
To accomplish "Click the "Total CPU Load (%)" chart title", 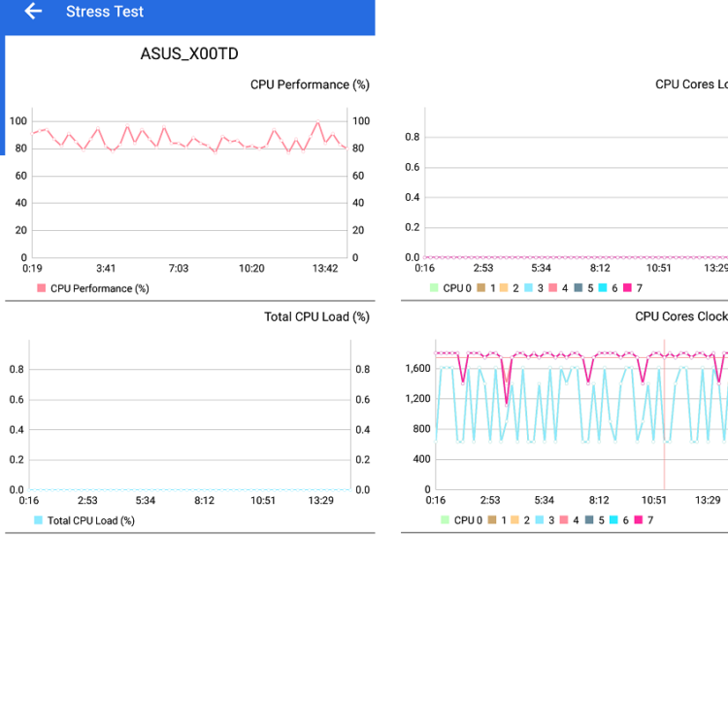I will [316, 316].
